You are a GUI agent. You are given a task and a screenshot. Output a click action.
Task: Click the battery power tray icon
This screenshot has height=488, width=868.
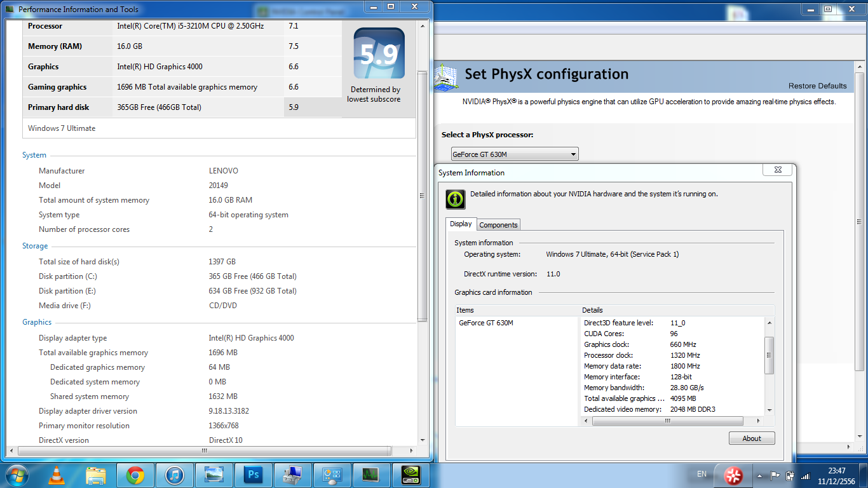pyautogui.click(x=790, y=475)
